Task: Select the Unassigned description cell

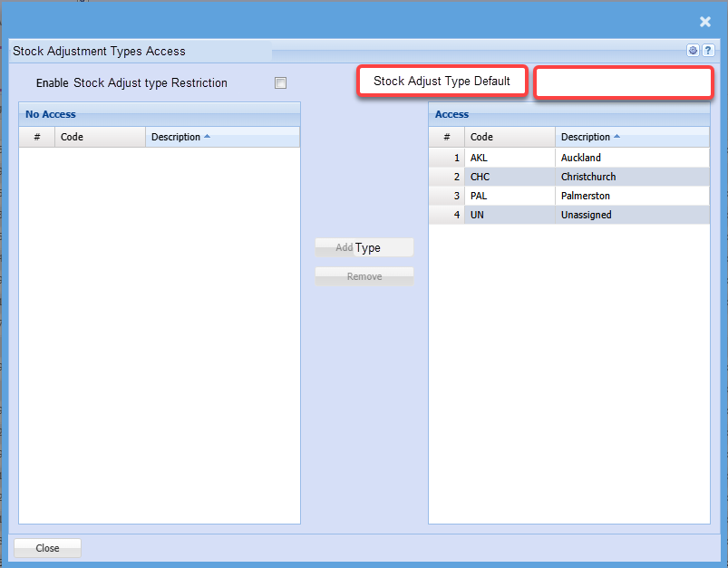Action: pyautogui.click(x=633, y=215)
